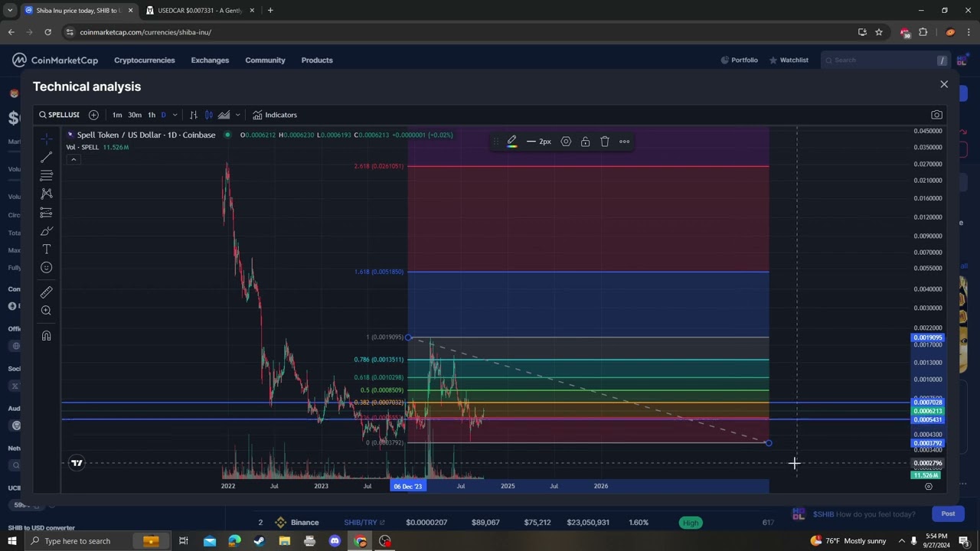Bookmark this page with star icon
Image resolution: width=980 pixels, height=551 pixels.
(879, 32)
